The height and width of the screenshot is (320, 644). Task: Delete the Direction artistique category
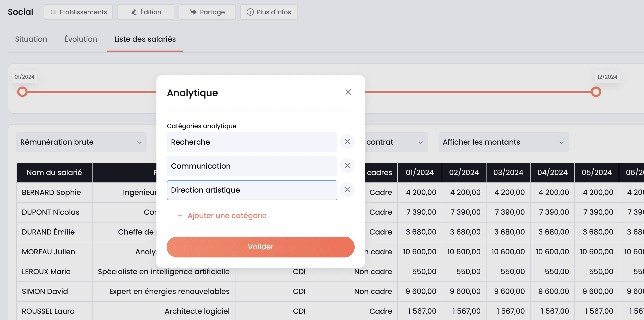point(347,189)
